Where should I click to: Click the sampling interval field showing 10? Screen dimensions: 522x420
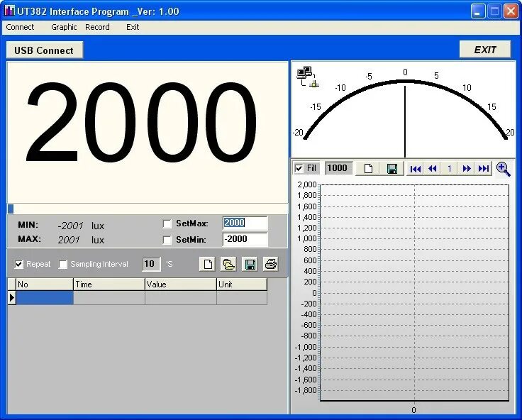point(151,264)
